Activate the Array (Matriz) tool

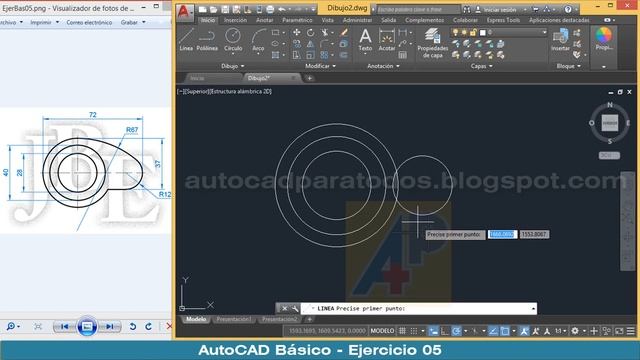pos(324,55)
